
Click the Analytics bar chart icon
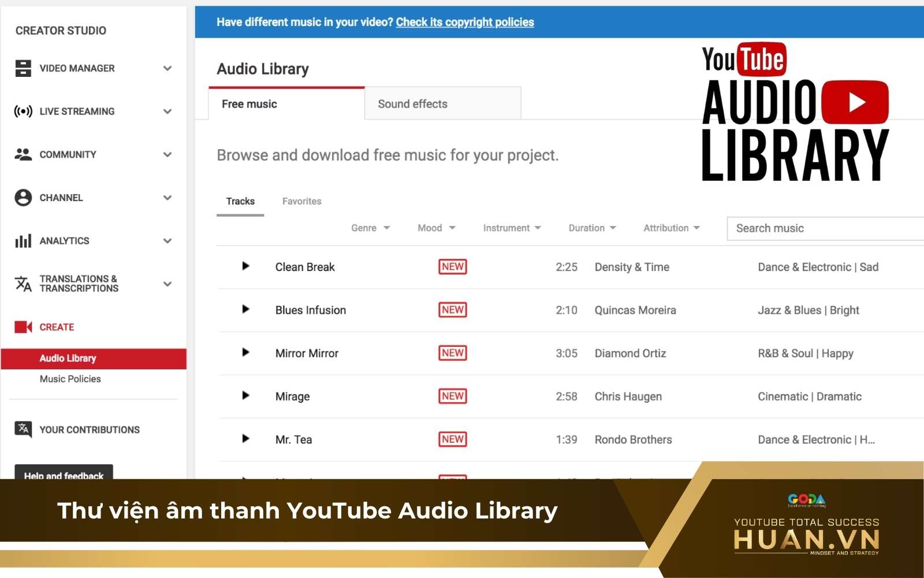coord(23,240)
